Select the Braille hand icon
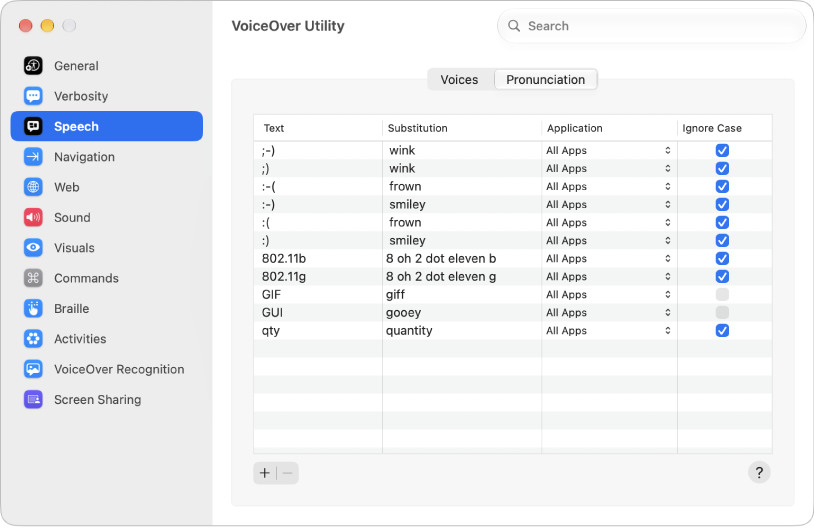The image size is (814, 528). tap(33, 308)
